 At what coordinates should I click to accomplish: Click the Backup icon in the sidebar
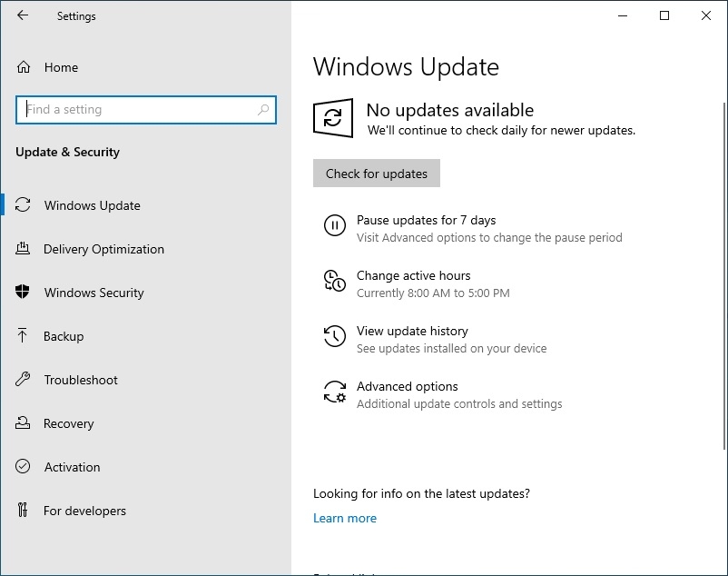[24, 336]
